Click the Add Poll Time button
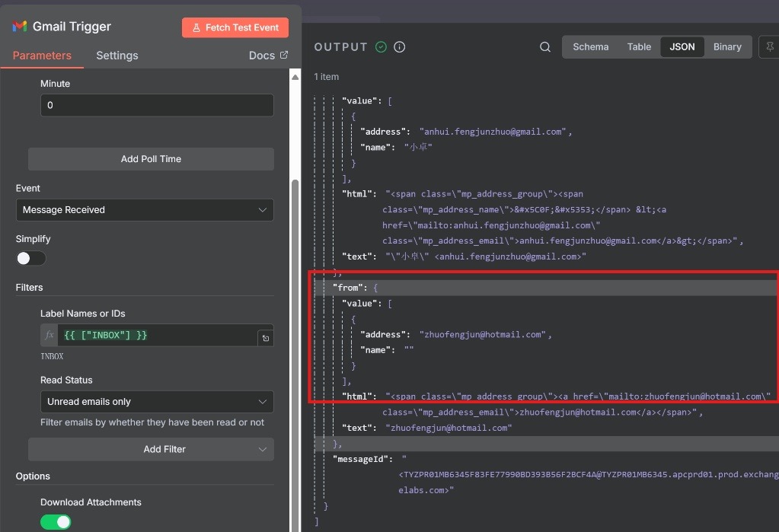The height and width of the screenshot is (532, 779). coord(151,159)
